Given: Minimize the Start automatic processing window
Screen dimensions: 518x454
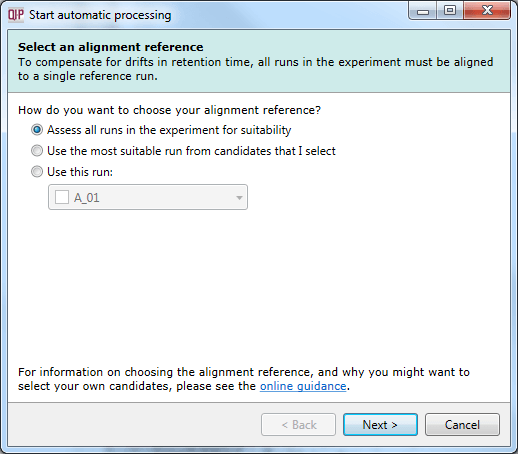Looking at the screenshot, I should 423,11.
